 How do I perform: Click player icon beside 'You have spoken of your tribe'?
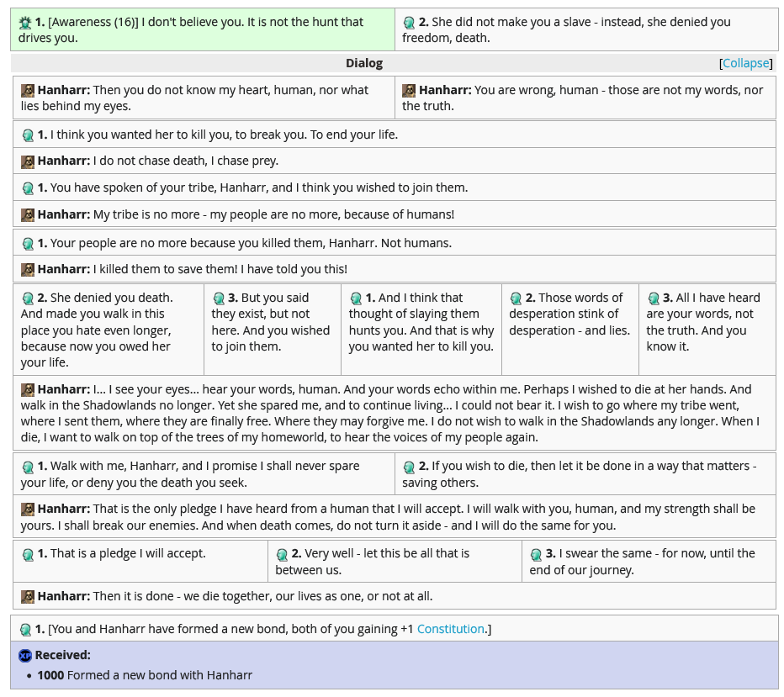(28, 187)
